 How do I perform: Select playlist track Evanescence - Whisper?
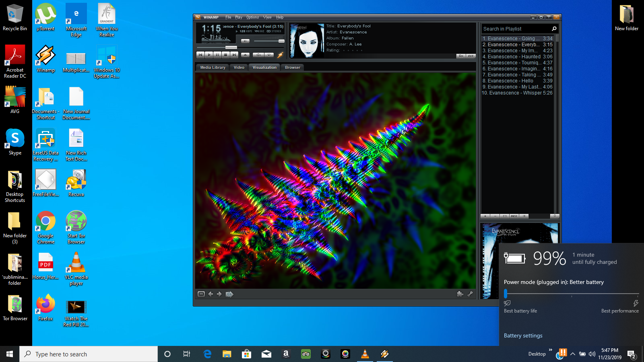[518, 93]
